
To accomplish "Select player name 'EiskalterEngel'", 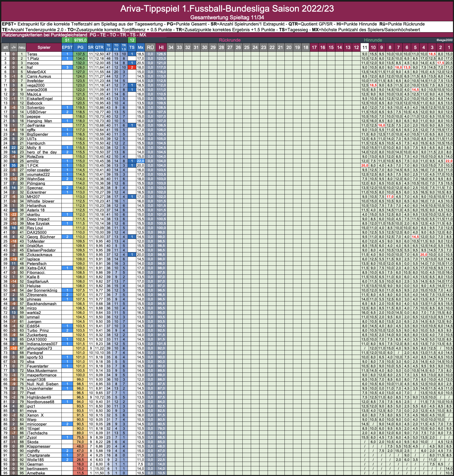I will 40,99.
